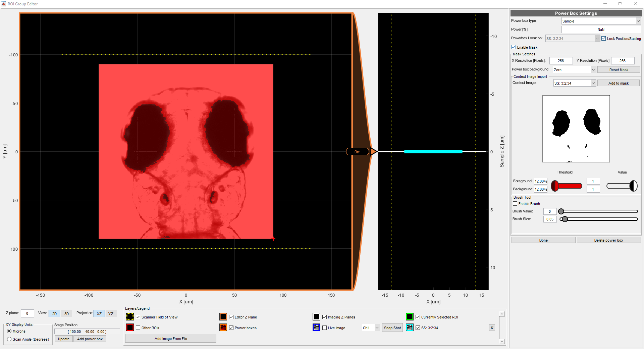The width and height of the screenshot is (644, 349).
Task: Click the SS: 3:2:34 snapshot layer icon
Action: pos(410,328)
